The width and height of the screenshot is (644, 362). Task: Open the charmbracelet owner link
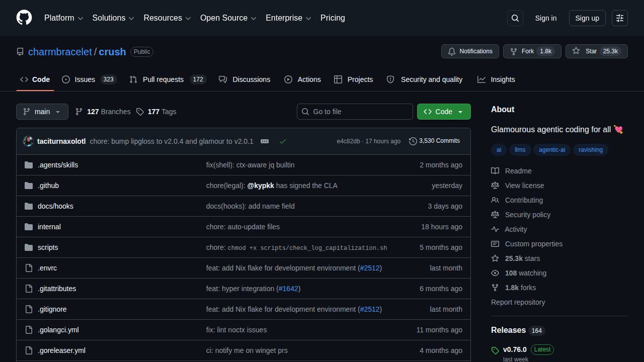click(x=60, y=52)
